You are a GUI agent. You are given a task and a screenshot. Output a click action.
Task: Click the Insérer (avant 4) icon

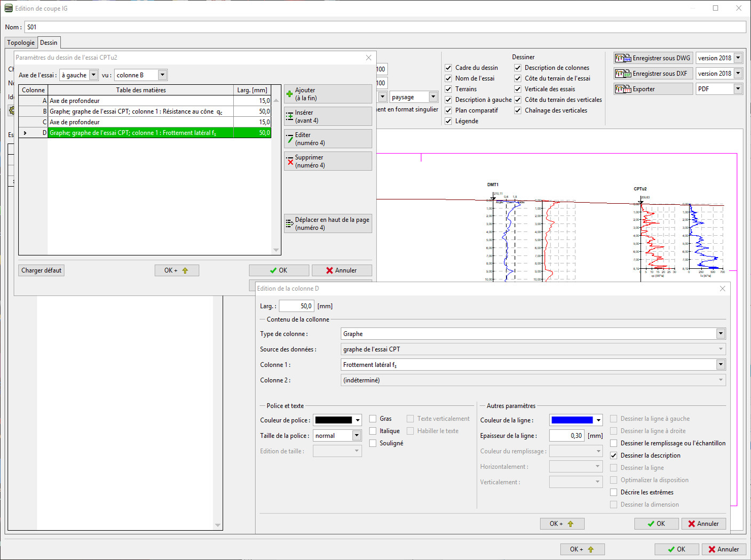click(290, 116)
